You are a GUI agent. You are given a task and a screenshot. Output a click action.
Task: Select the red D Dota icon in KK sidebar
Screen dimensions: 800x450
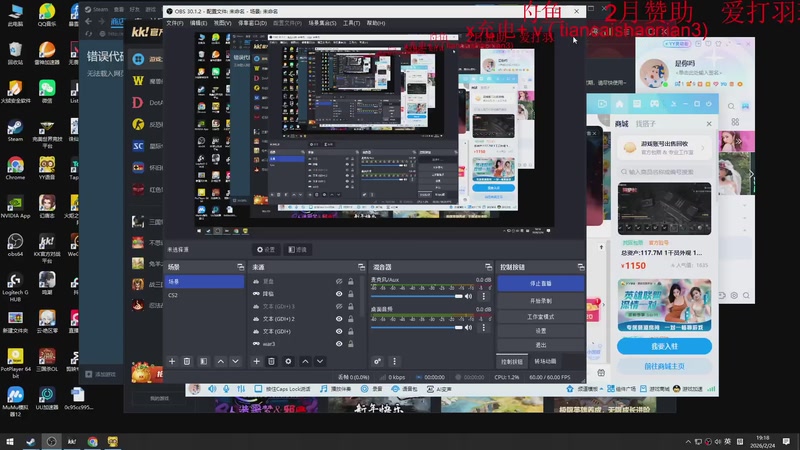pos(138,103)
